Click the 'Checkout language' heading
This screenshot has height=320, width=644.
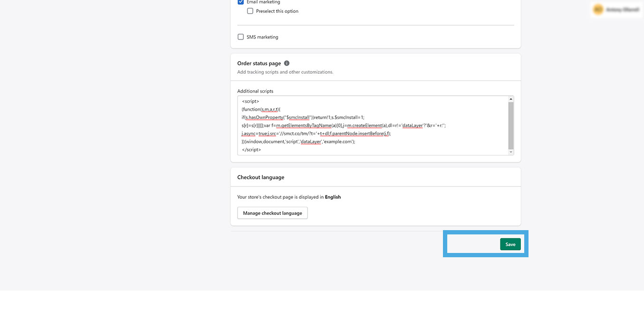pyautogui.click(x=260, y=177)
